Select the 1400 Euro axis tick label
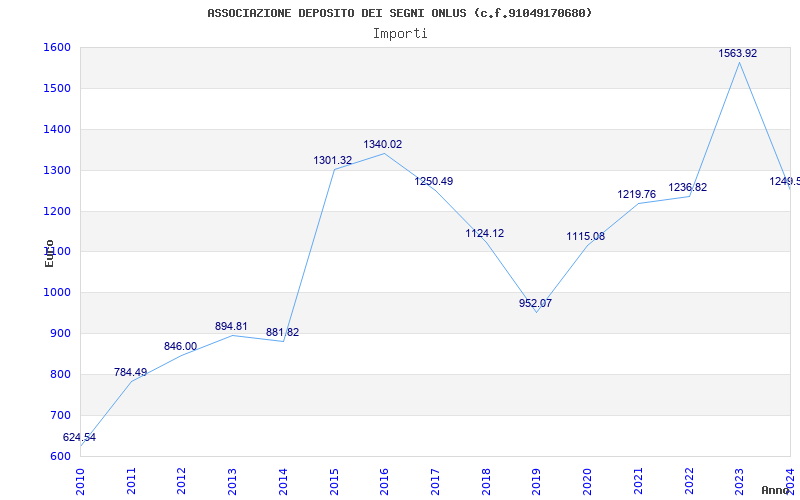 click(57, 130)
